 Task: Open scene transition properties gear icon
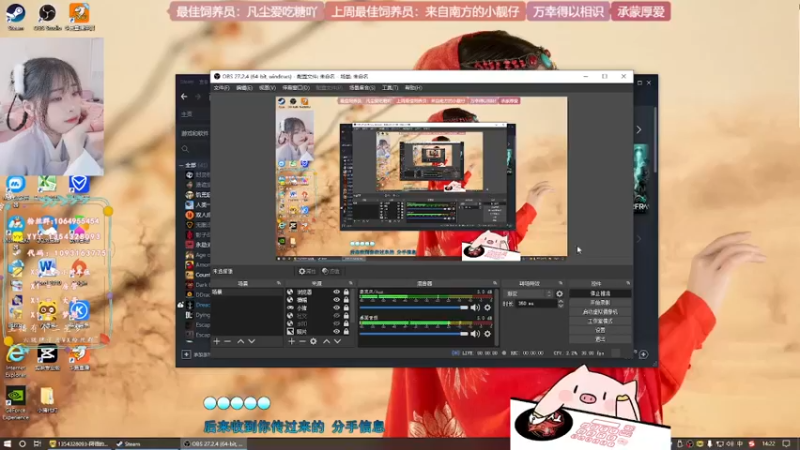pos(560,294)
